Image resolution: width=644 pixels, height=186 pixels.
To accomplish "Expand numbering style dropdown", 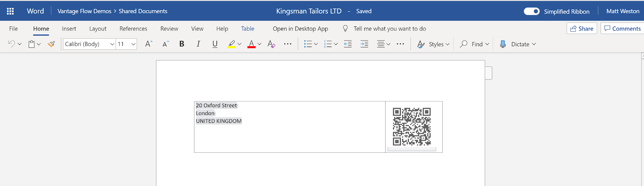I will [x=336, y=44].
